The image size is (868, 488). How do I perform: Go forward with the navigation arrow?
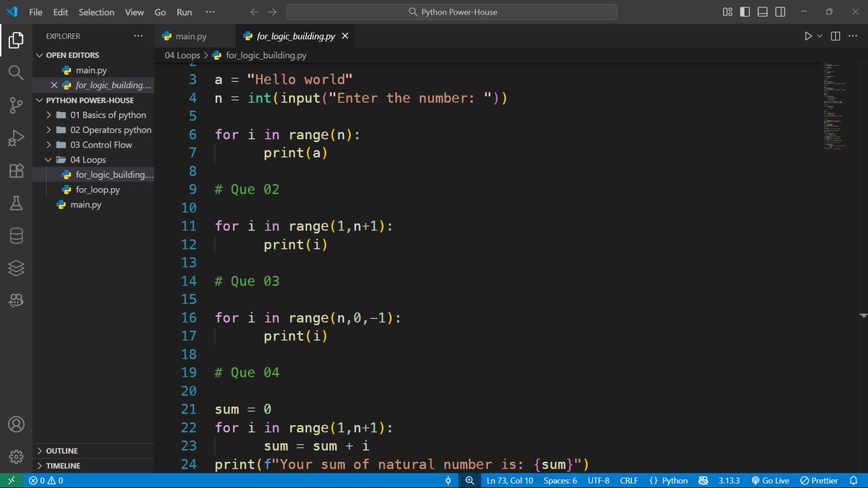pyautogui.click(x=272, y=12)
